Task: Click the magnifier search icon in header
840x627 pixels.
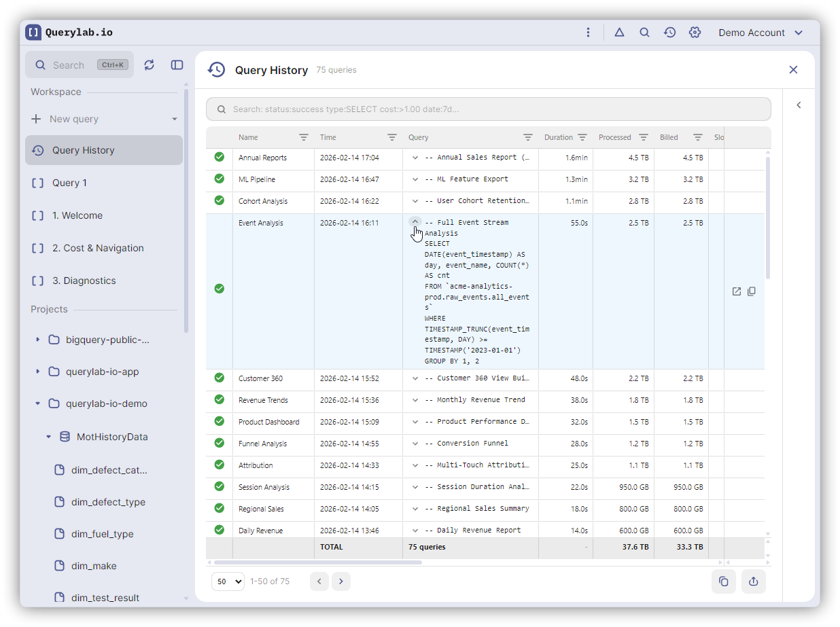Action: point(644,33)
